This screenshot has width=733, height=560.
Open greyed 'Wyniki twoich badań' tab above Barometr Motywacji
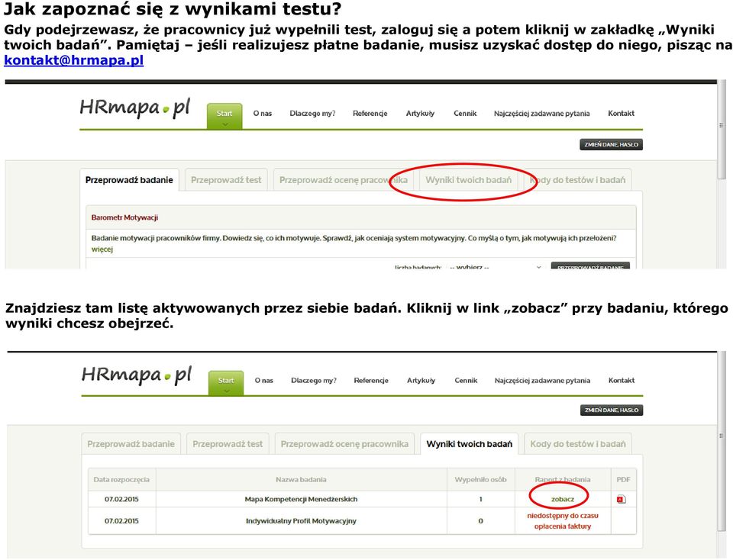[x=468, y=180]
